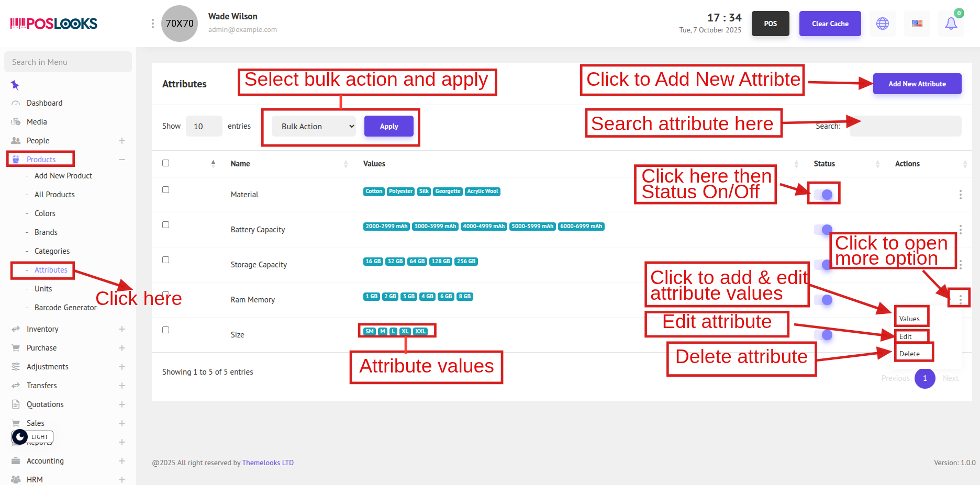980x485 pixels.
Task: Open the globe language icon
Action: (x=883, y=24)
